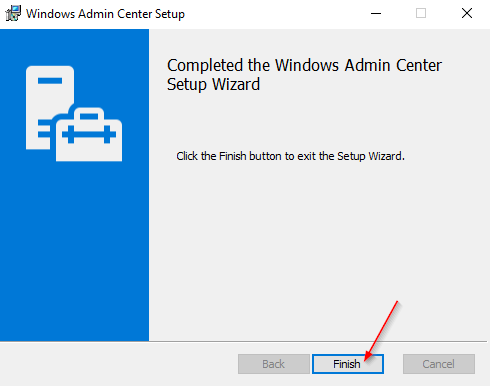This screenshot has height=386, width=490.
Task: Click the disabled maximize box in the title bar
Action: 421,13
